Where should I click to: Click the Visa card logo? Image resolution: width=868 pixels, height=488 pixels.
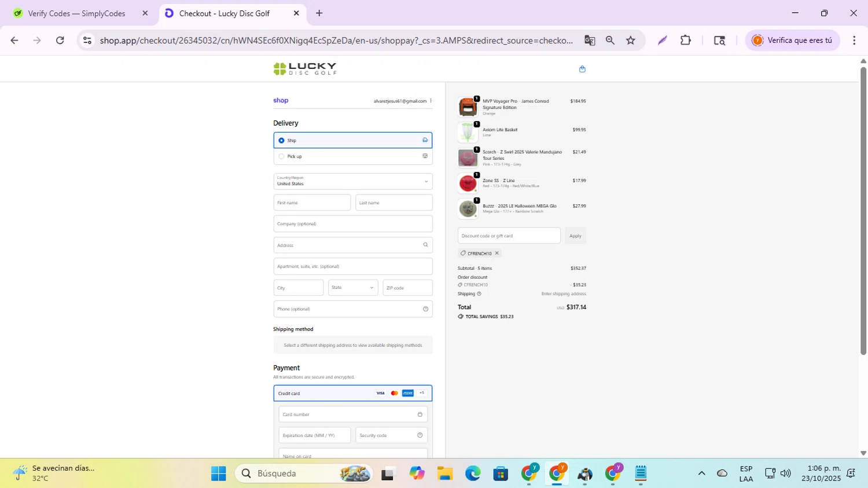tap(380, 393)
